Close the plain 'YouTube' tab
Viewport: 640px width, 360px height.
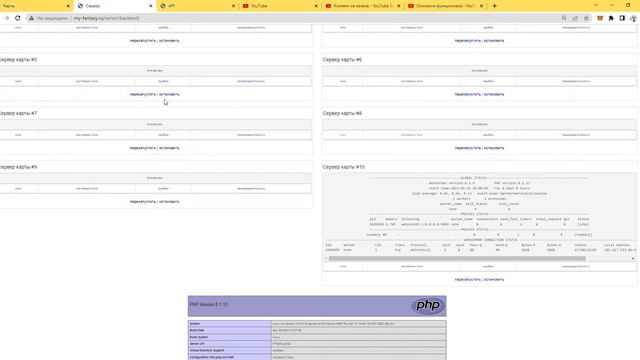(316, 6)
